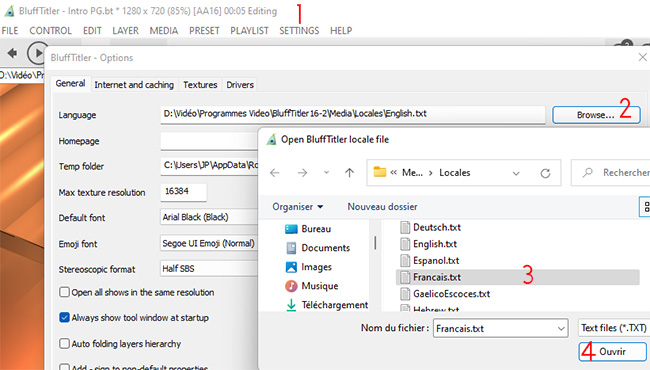Open the Organiser dropdown menu
This screenshot has height=370, width=650.
tap(298, 206)
